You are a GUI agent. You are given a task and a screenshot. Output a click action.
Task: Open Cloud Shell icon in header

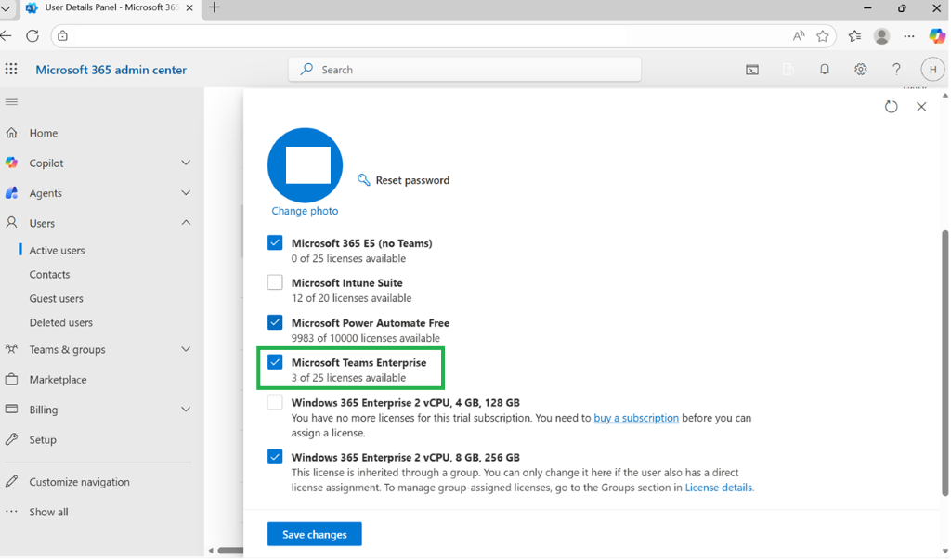point(752,70)
